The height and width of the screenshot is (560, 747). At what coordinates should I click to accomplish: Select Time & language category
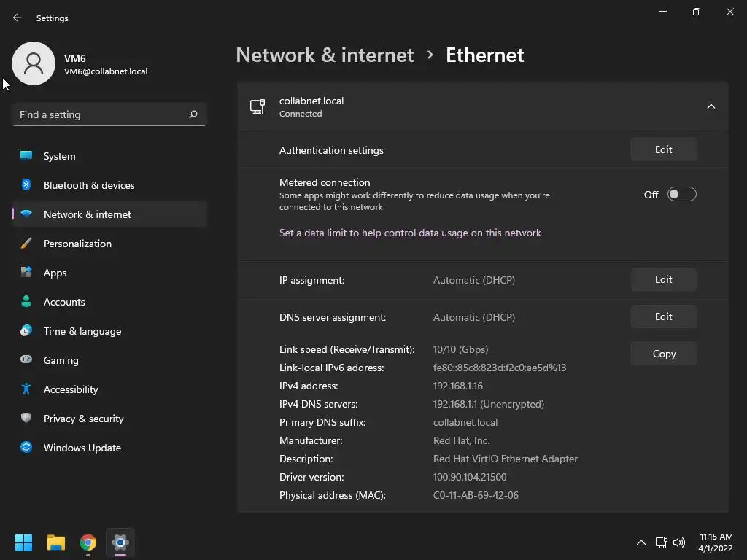click(x=82, y=331)
